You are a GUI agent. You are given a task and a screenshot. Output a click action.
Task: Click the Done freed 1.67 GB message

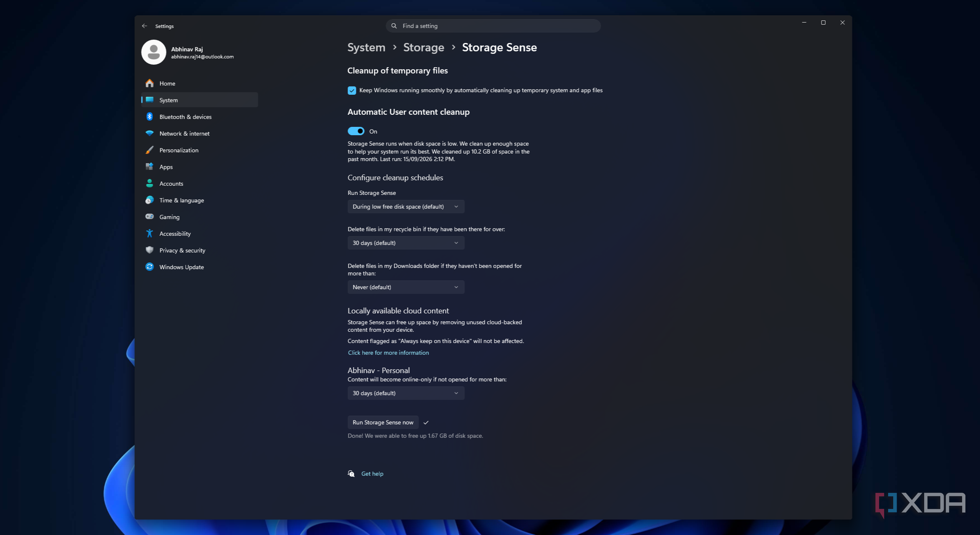pos(415,436)
